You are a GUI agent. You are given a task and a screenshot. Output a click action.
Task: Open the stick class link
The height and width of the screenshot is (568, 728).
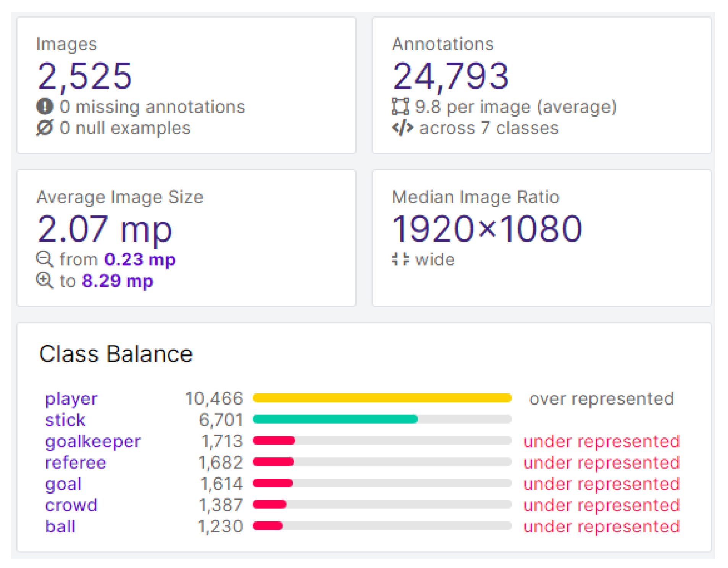[x=65, y=420]
